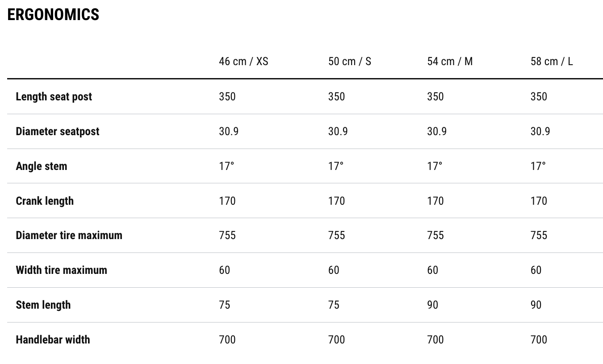Click the S size crank length value 170
The height and width of the screenshot is (364, 603).
(336, 201)
